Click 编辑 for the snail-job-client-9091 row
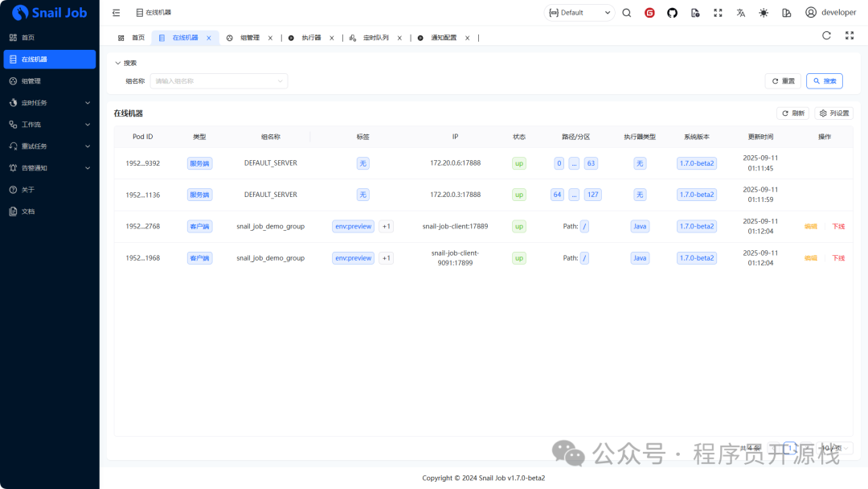Image resolution: width=868 pixels, height=489 pixels. point(810,258)
